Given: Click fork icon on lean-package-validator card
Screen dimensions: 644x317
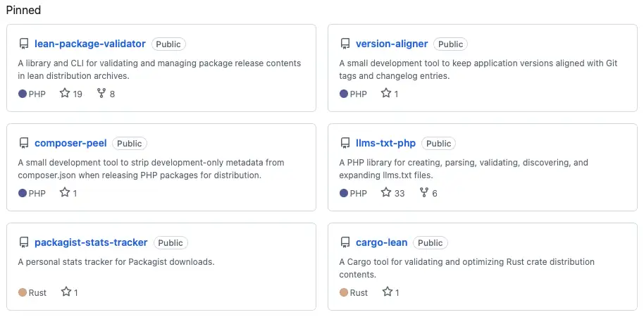Looking at the screenshot, I should (x=101, y=93).
